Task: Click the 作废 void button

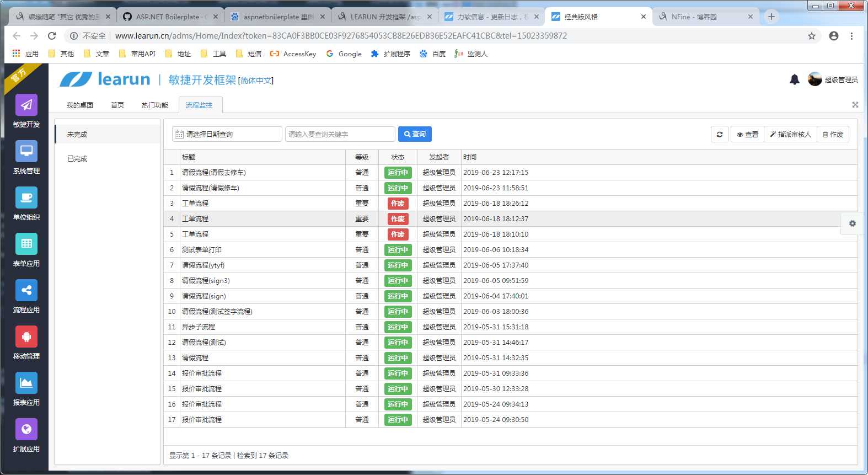Action: (833, 134)
